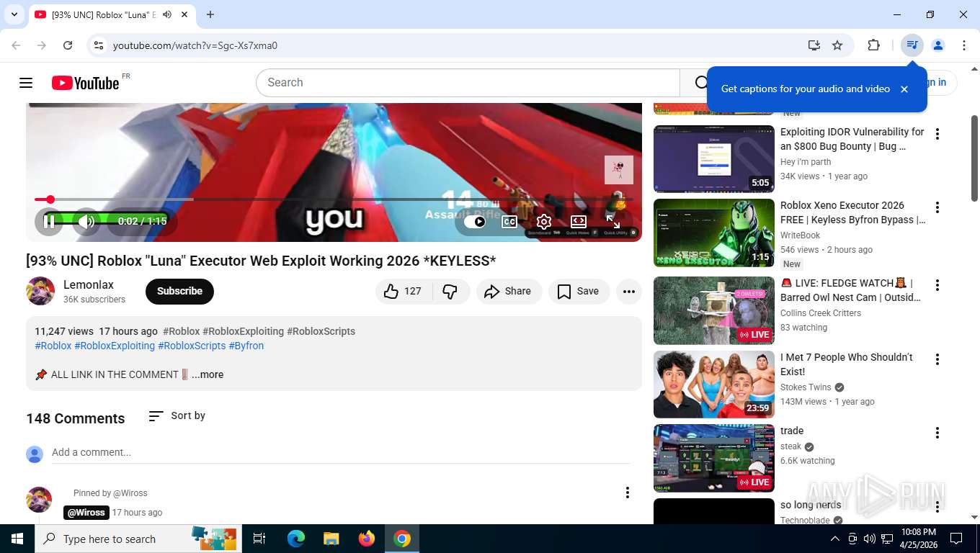
Task: Open 'I Met 7 People' video title
Action: tap(846, 364)
